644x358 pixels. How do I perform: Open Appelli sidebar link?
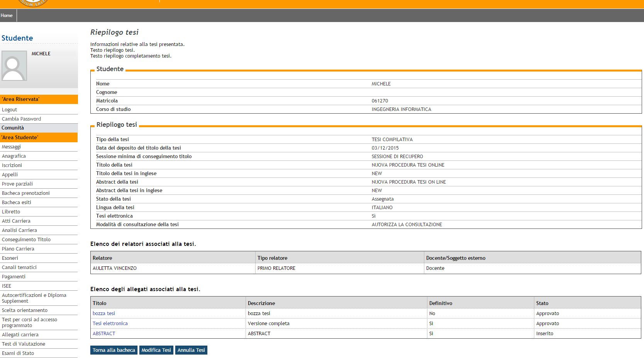pyautogui.click(x=10, y=175)
